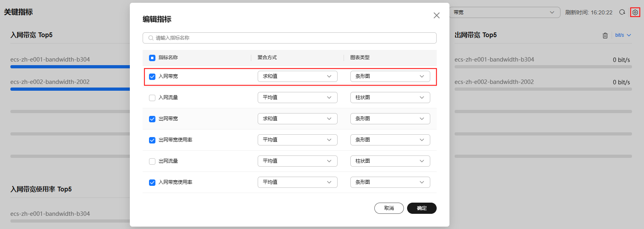Viewport: 644px width, 229px height.
Task: Uncheck the 入网带宽 metric checkbox
Action: [152, 77]
